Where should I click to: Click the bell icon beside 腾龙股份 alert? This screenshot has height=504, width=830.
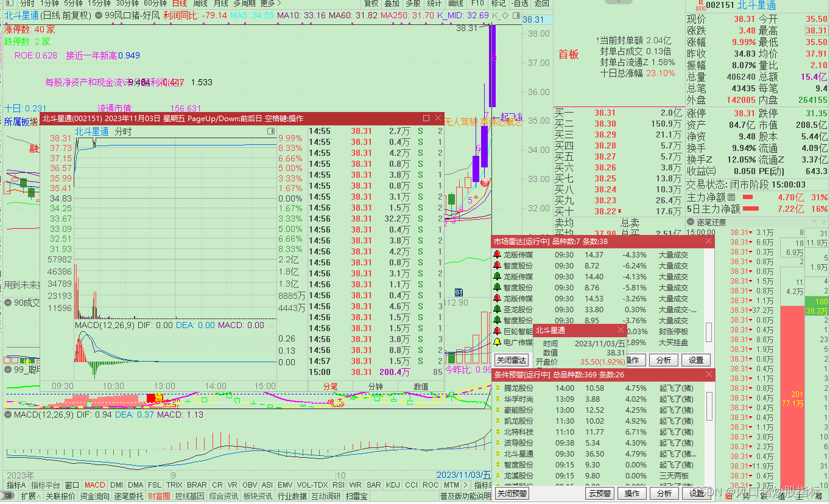coord(497,388)
